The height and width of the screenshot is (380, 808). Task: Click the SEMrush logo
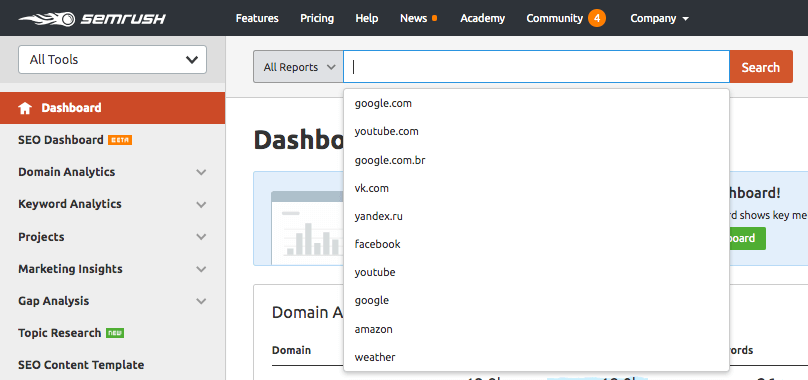click(x=92, y=19)
